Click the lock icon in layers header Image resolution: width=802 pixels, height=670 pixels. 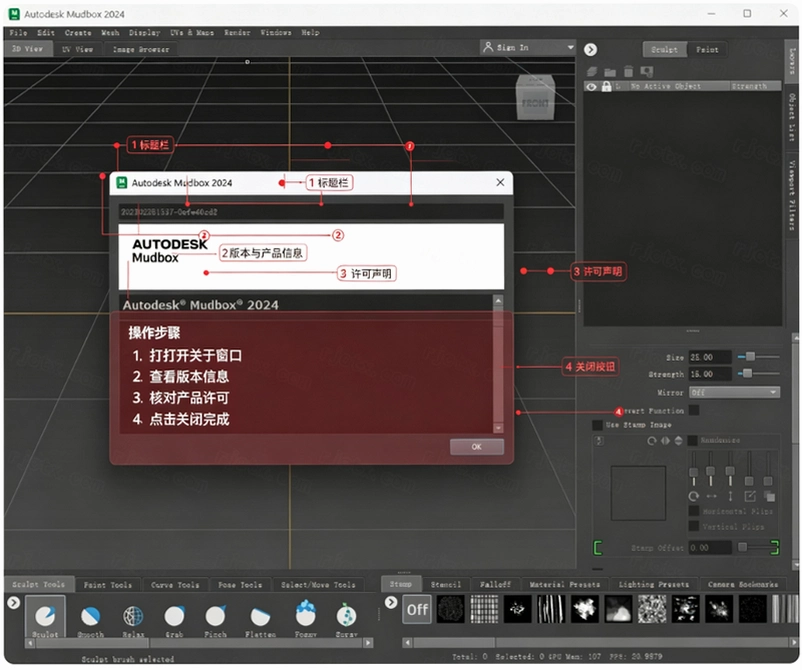607,86
